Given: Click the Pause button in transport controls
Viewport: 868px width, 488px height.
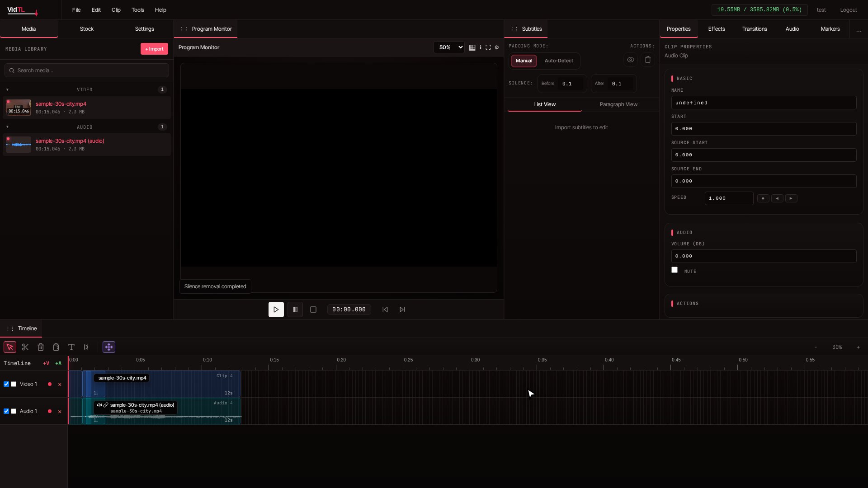Looking at the screenshot, I should pos(295,310).
